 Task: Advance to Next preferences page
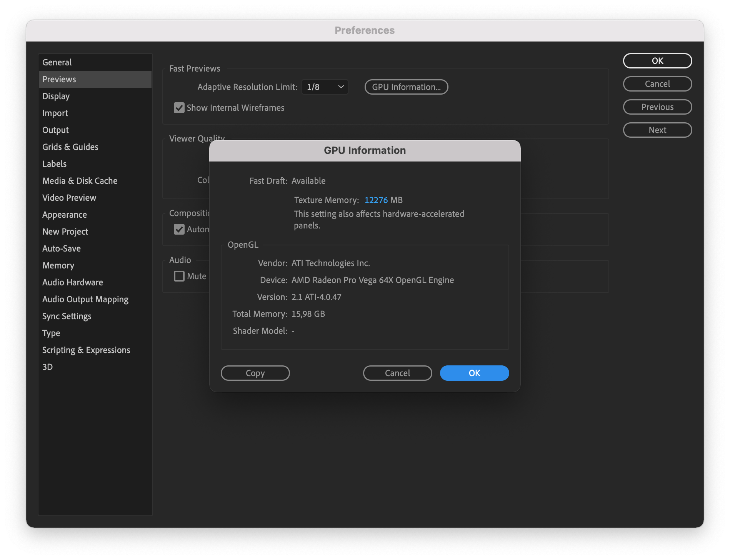point(657,130)
